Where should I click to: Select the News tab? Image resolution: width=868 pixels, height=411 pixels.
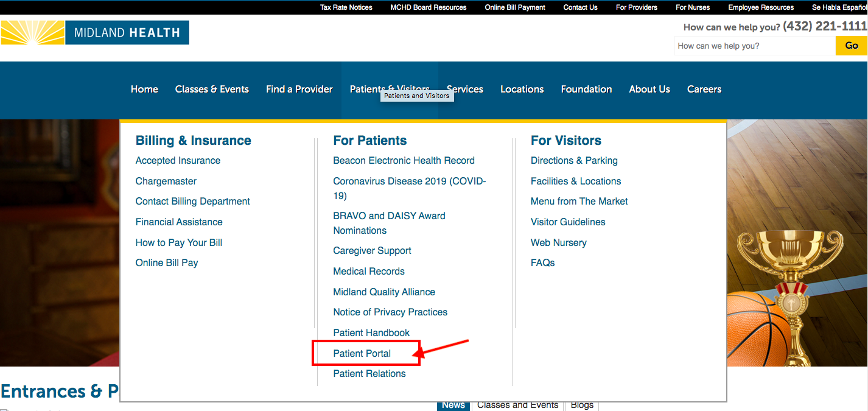(x=453, y=406)
